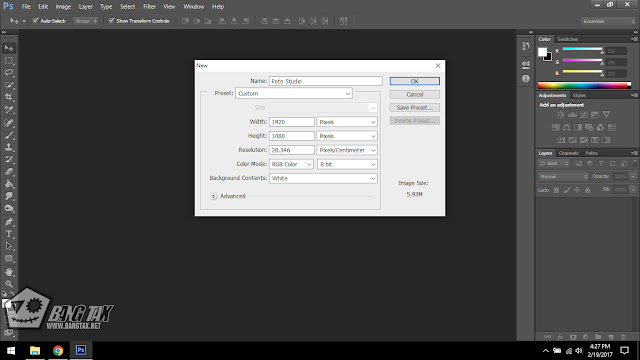
Task: Click the R color slider
Action: (x=583, y=50)
